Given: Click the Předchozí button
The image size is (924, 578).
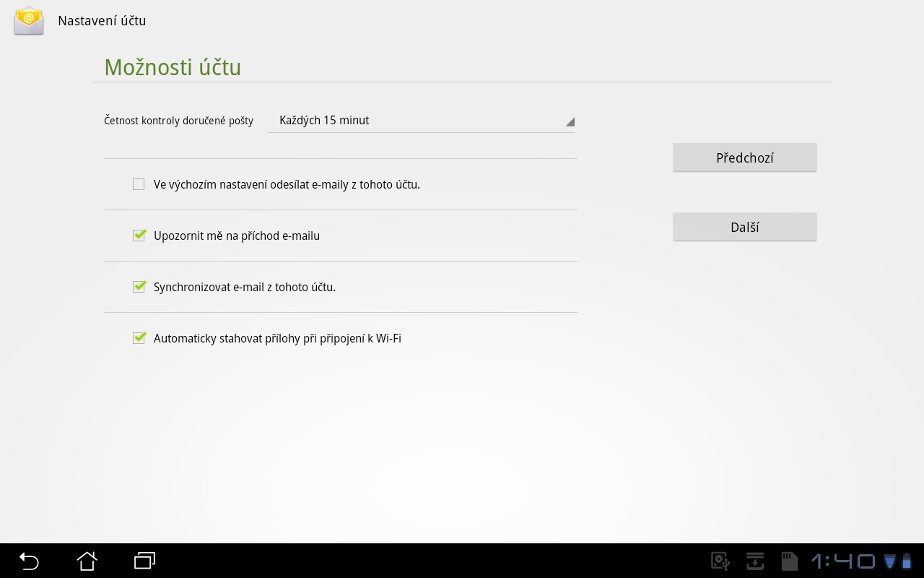Looking at the screenshot, I should pyautogui.click(x=744, y=158).
